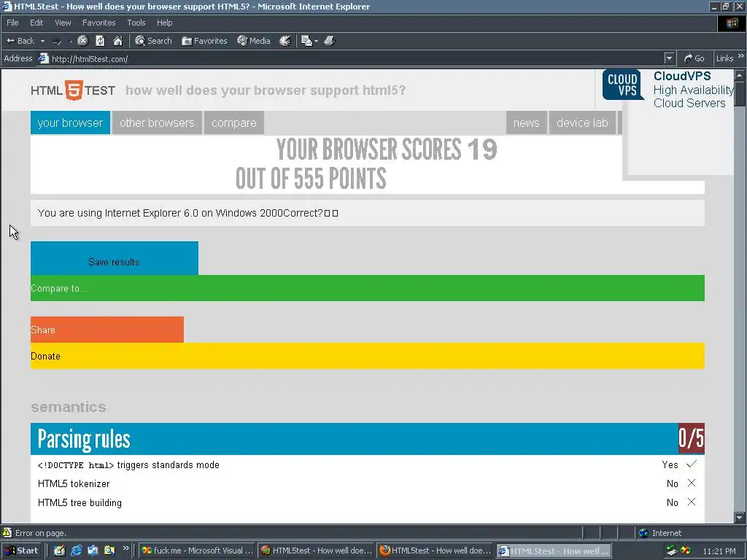
Task: Click the magnifier quick launch icon
Action: coord(109,551)
